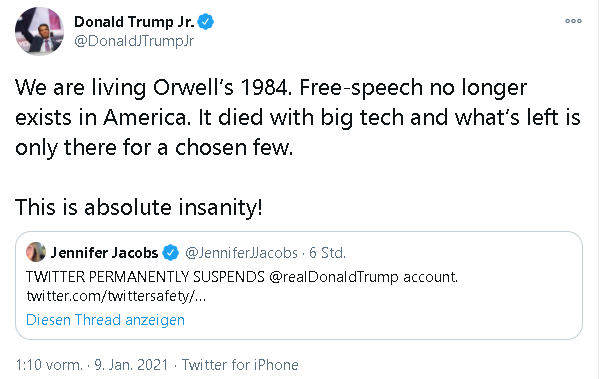This screenshot has height=379, width=605.
Task: Open the 'Twitter for iPhone' source link
Action: pos(240,365)
